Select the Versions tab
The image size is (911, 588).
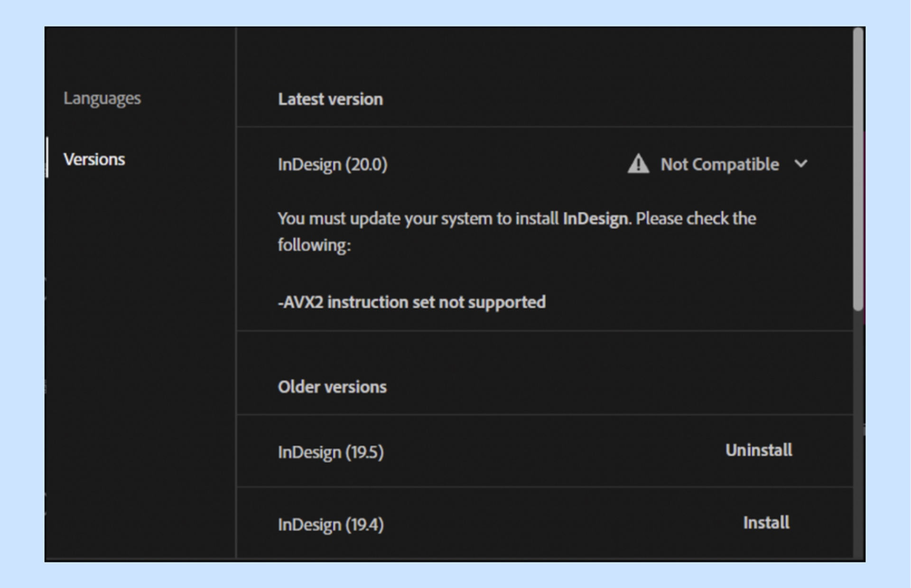point(94,159)
